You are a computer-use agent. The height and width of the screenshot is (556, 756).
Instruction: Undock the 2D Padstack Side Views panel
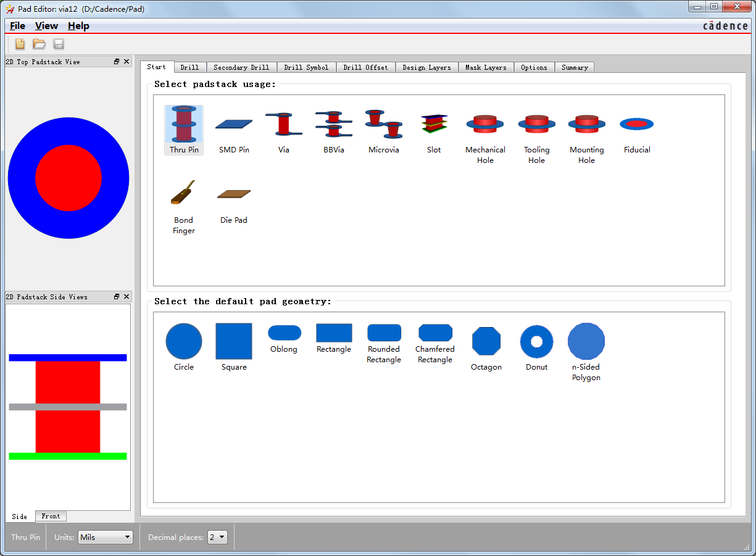pos(117,297)
